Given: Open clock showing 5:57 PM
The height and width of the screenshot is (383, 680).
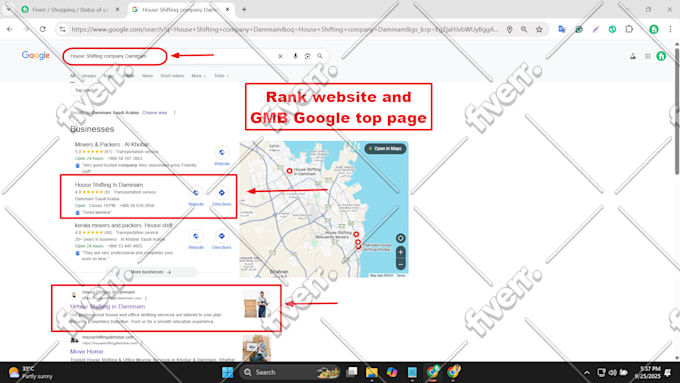Looking at the screenshot, I should point(647,372).
